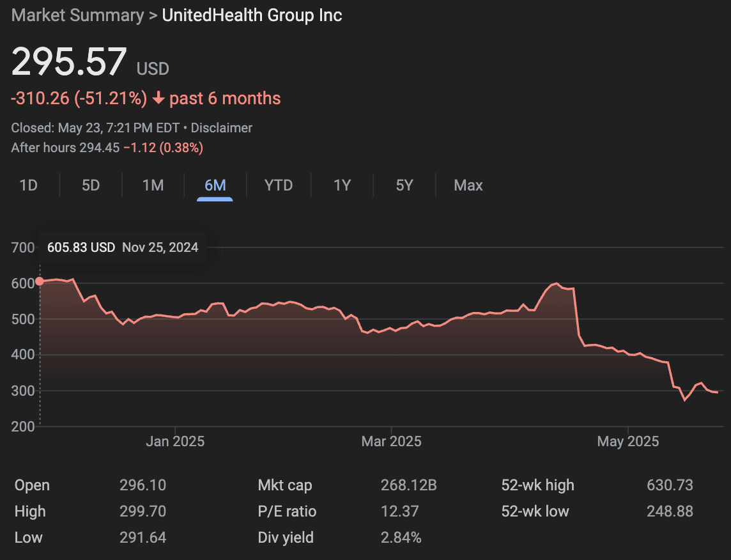This screenshot has height=560, width=731.
Task: Click the May 2025 axis label
Action: pyautogui.click(x=628, y=442)
